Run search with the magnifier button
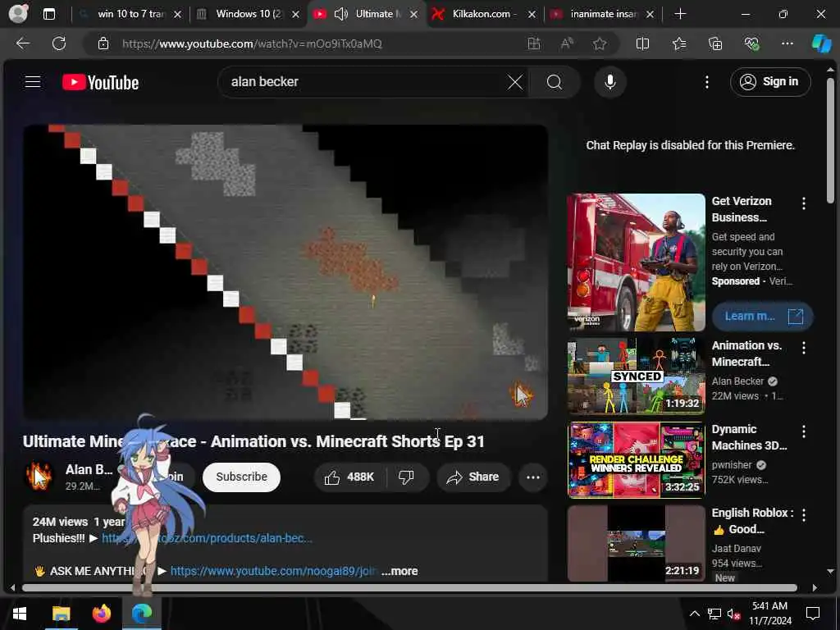Image resolution: width=840 pixels, height=630 pixels. (x=555, y=83)
